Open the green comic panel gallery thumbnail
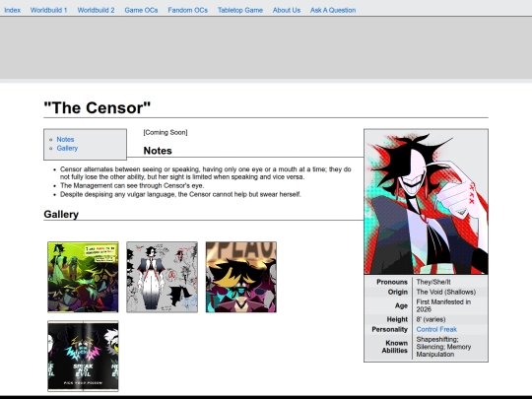 [x=83, y=277]
